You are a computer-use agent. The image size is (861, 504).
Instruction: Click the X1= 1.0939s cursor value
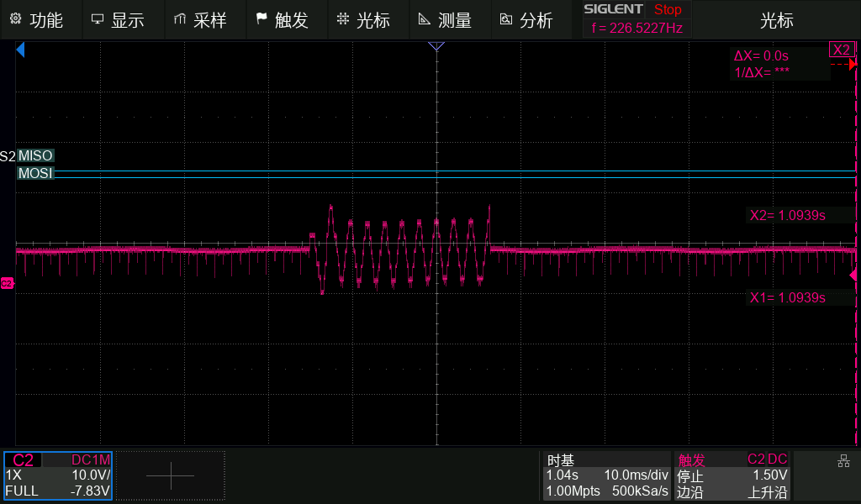point(787,298)
